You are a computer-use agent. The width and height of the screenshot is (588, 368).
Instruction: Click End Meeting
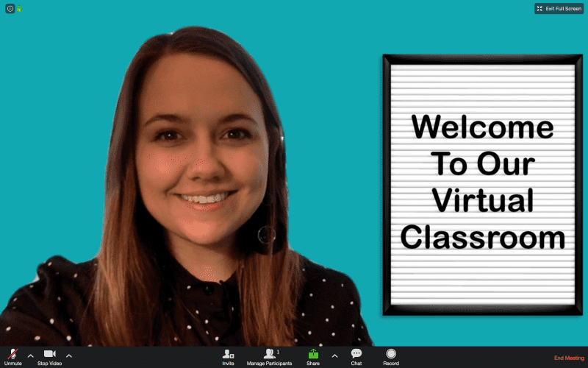point(569,358)
